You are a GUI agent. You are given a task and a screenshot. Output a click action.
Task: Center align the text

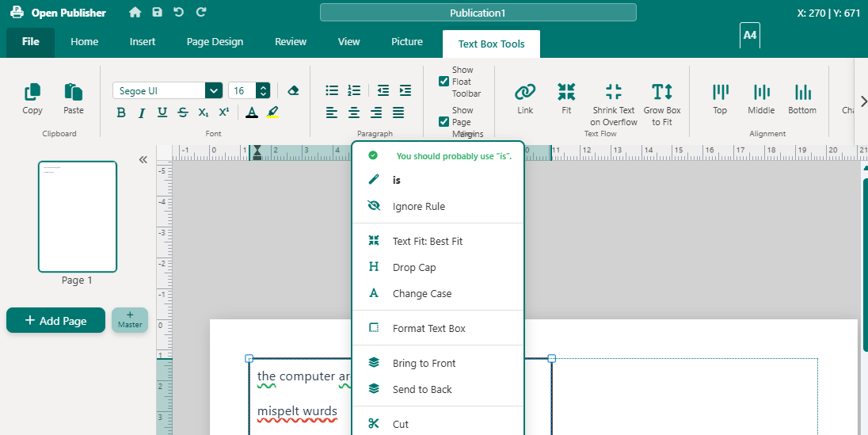(x=354, y=113)
